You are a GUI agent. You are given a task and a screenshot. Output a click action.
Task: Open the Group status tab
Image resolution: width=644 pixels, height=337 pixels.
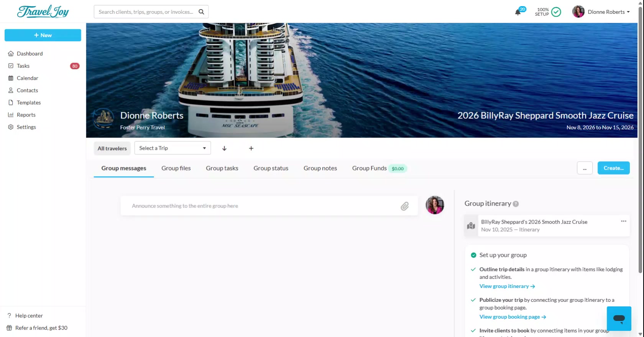pos(271,168)
